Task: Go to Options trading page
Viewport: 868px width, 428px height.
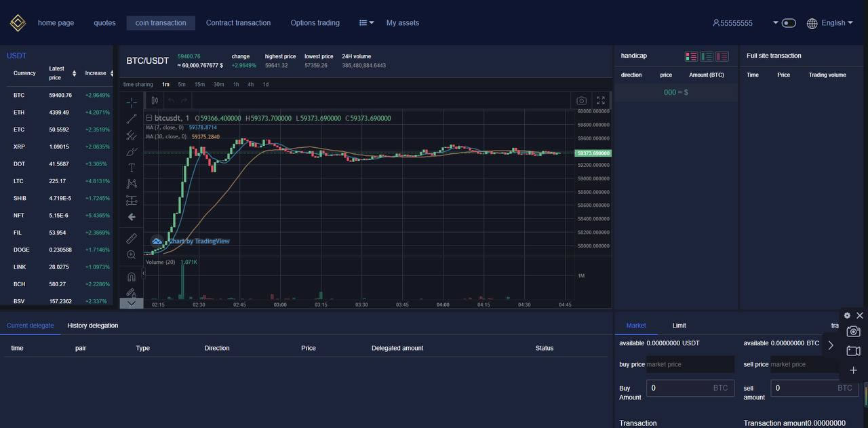Action: [315, 23]
